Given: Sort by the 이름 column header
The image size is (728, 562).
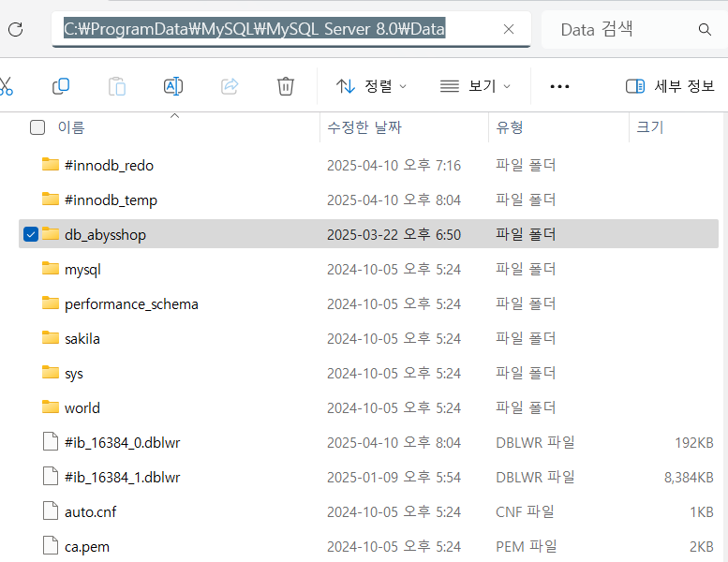Looking at the screenshot, I should [x=71, y=127].
